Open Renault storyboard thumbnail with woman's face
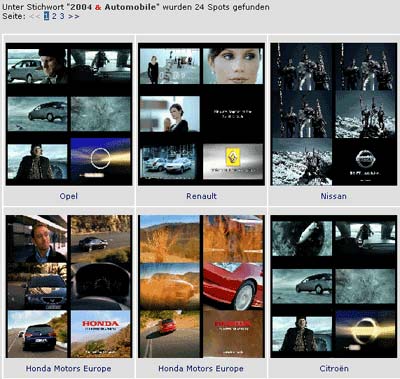400x379 pixels. 201,114
